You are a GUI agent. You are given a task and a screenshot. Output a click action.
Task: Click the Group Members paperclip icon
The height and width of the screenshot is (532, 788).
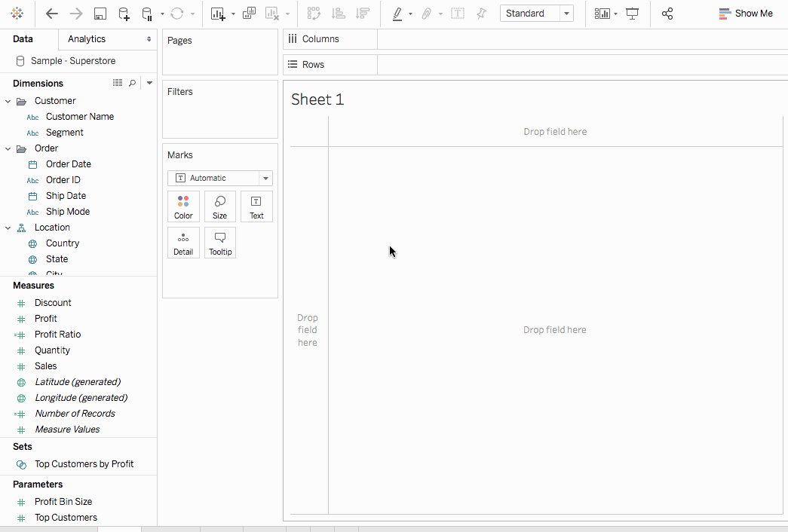tap(426, 14)
